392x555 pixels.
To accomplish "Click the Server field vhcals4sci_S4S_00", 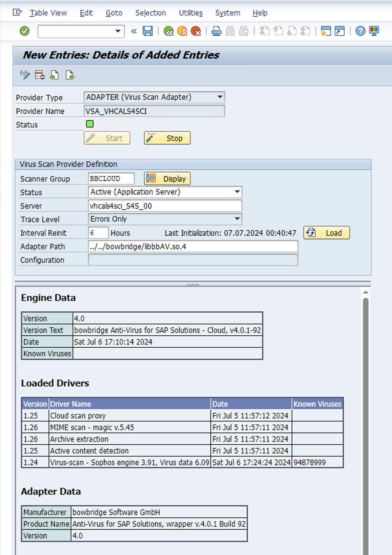I will point(165,206).
